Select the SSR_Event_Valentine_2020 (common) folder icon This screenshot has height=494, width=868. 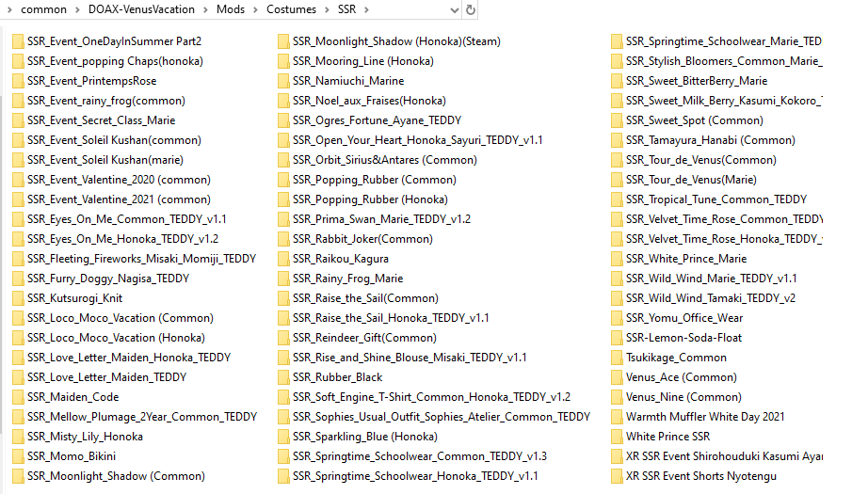click(18, 180)
